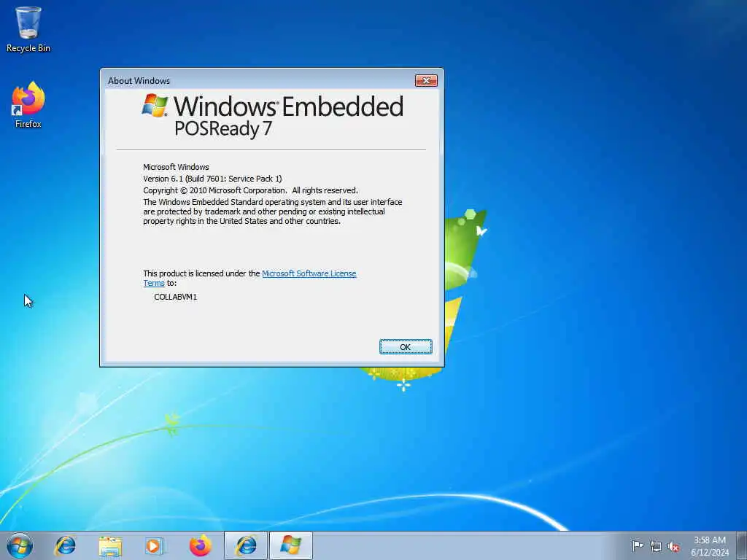Open the Action Center flag icon
Image resolution: width=747 pixels, height=560 pixels.
[637, 545]
